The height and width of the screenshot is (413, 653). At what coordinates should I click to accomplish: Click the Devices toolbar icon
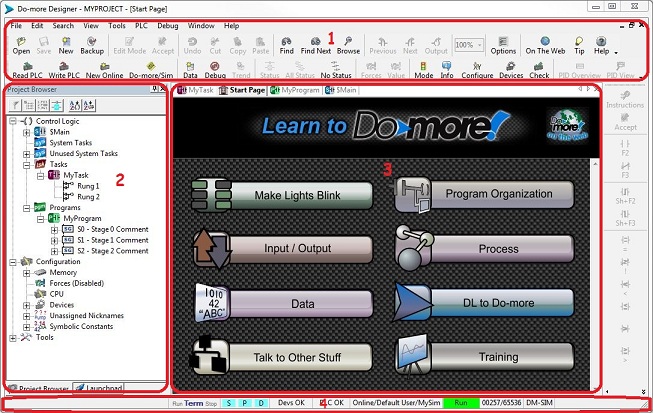point(511,70)
